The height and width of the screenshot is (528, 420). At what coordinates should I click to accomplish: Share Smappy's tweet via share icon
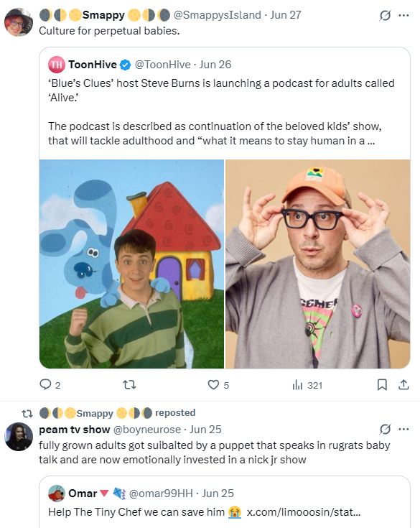pyautogui.click(x=403, y=384)
